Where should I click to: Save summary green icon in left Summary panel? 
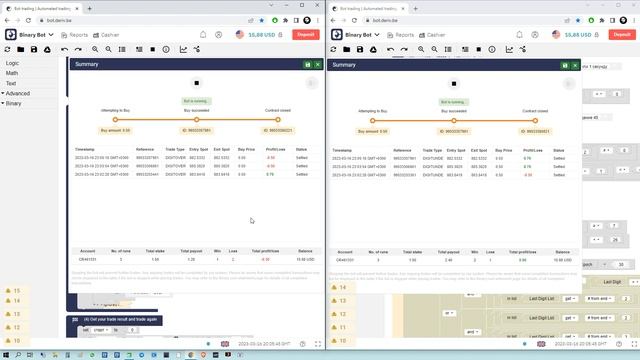pos(307,64)
